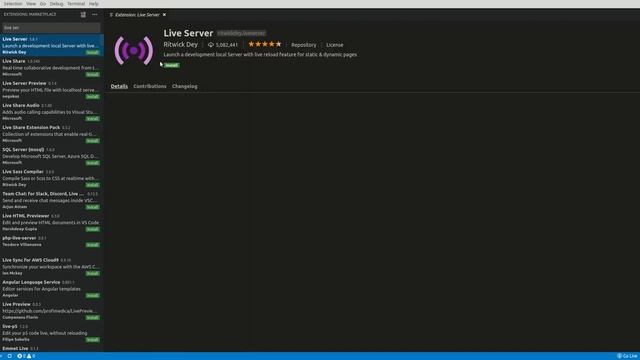Install the Angular Language Service extension
This screenshot has height=360, width=640.
(93, 295)
